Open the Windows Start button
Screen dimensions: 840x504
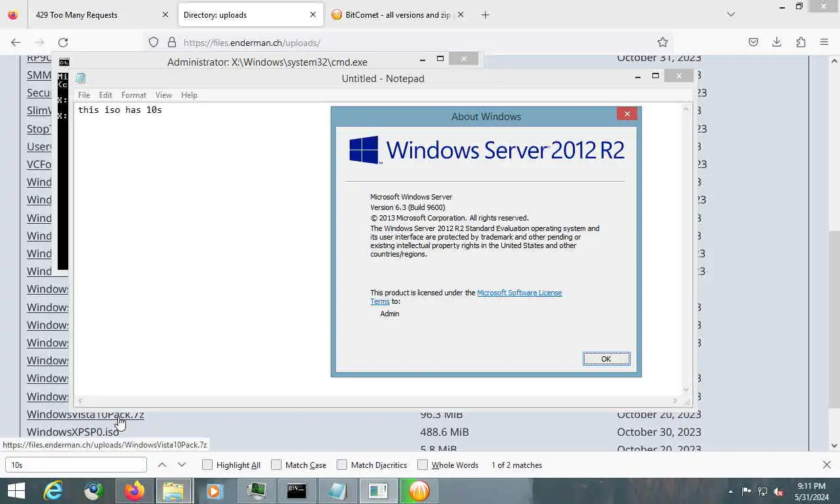click(x=16, y=491)
